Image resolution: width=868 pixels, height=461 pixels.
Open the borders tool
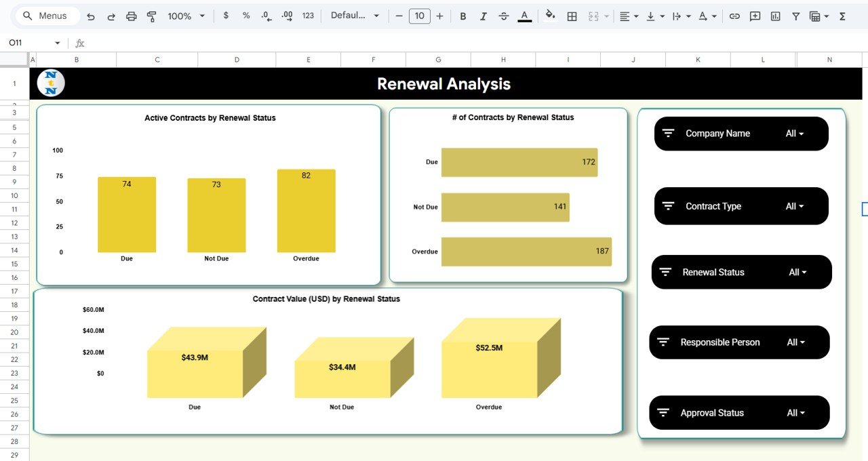pyautogui.click(x=572, y=16)
